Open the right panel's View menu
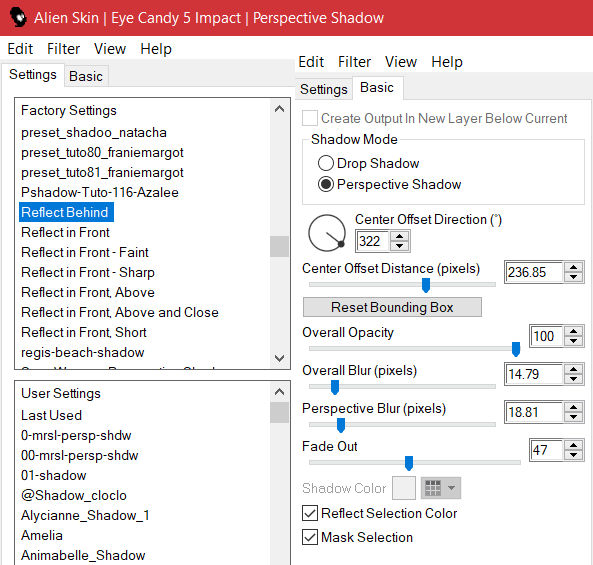This screenshot has height=565, width=593. click(401, 62)
